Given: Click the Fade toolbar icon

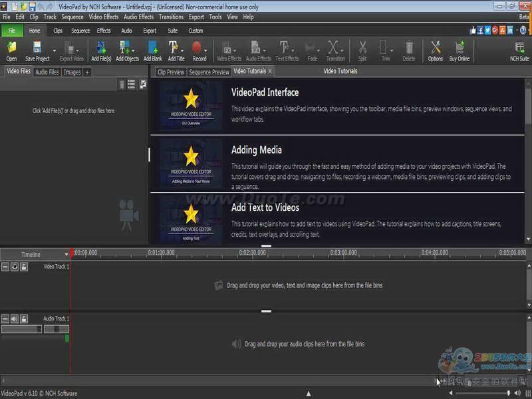Looking at the screenshot, I should (310, 51).
